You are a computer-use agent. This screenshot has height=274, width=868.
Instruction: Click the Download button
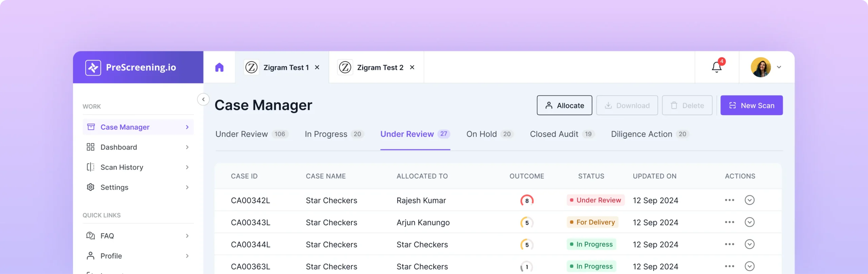click(x=627, y=105)
